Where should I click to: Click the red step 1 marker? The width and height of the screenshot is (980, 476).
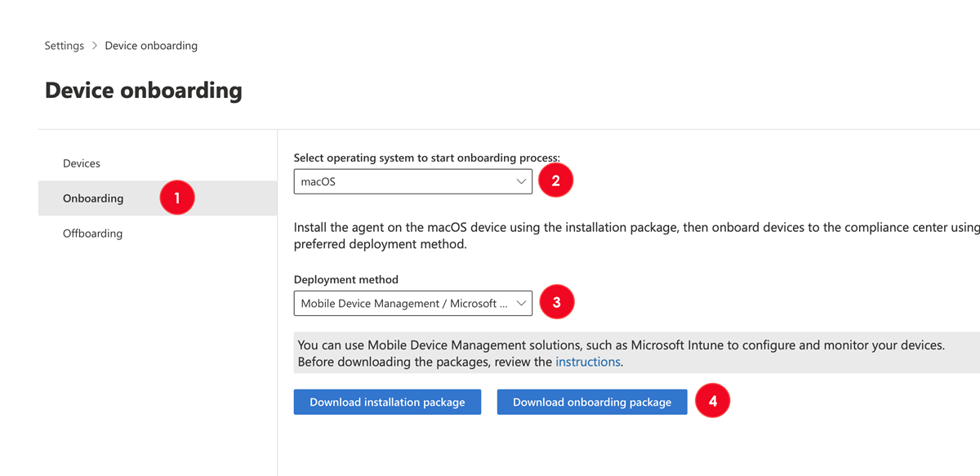coord(177,198)
